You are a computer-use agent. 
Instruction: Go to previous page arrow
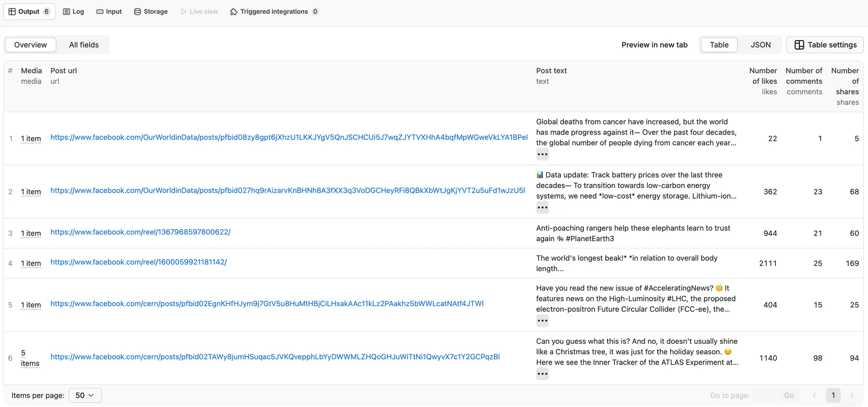[x=814, y=395]
